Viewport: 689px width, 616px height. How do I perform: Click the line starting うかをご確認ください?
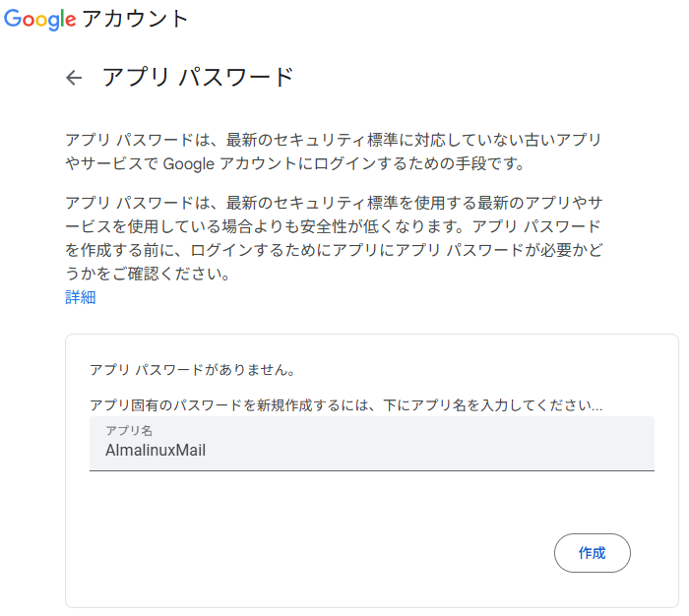pos(147,275)
